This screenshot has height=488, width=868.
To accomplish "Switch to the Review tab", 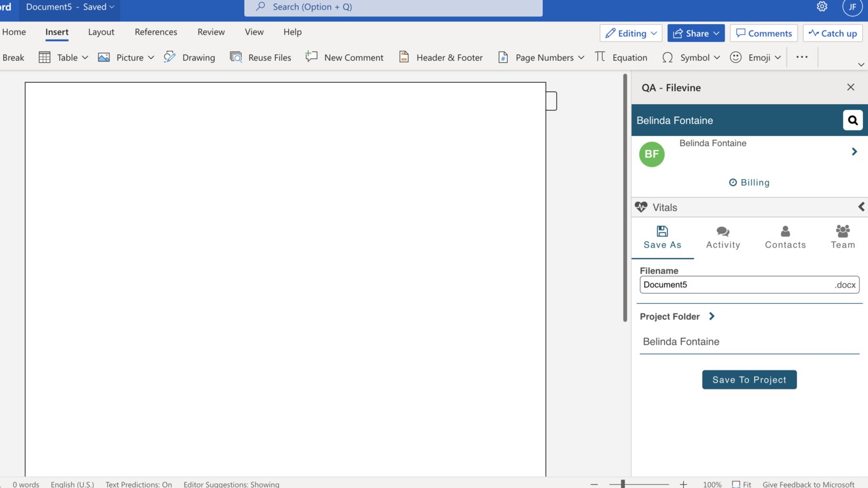I will coord(211,32).
